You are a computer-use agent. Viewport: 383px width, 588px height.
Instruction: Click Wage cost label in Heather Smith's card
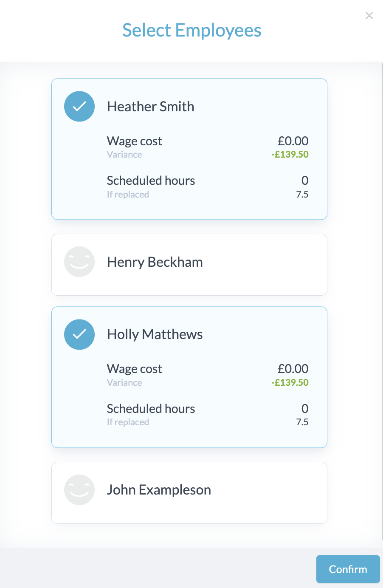click(134, 141)
